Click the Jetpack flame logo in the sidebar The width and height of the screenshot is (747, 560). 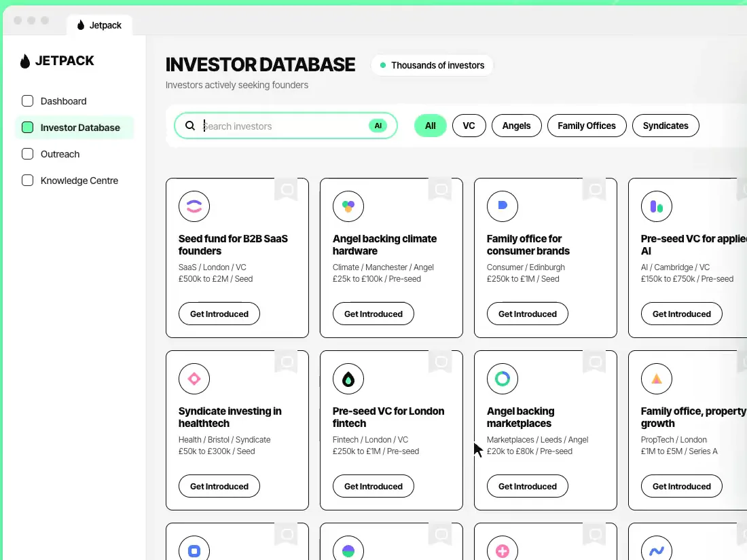click(24, 61)
